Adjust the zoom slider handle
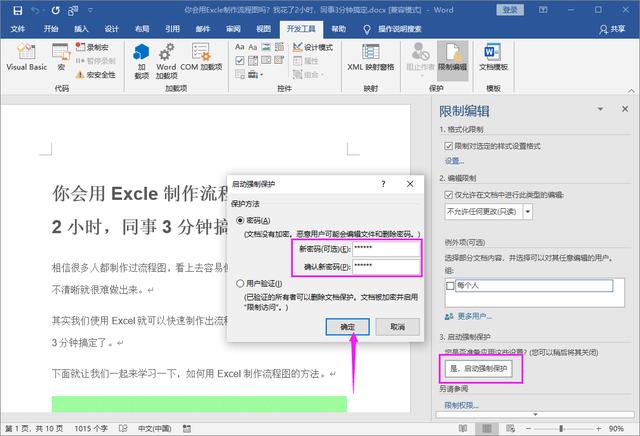The width and height of the screenshot is (640, 436). click(561, 429)
